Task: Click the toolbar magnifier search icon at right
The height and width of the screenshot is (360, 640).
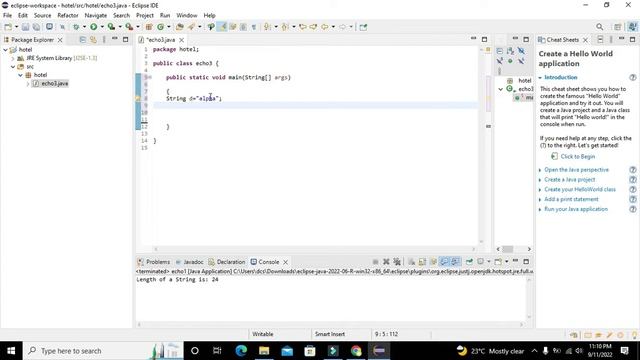Action: pos(599,27)
